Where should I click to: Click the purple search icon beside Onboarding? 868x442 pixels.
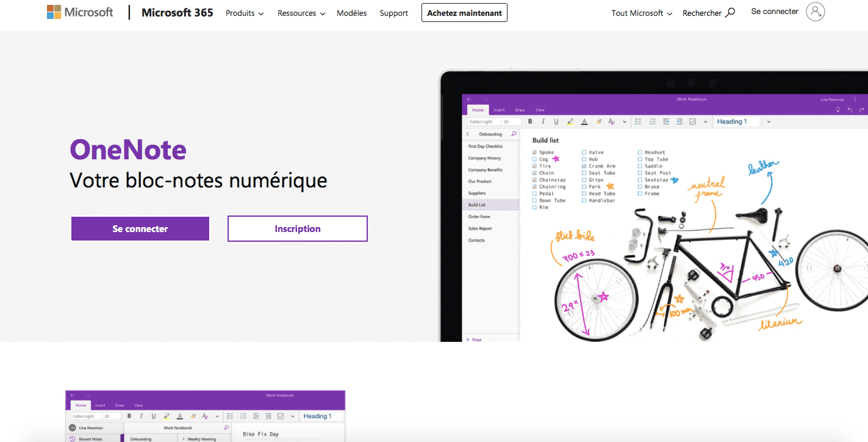pyautogui.click(x=514, y=134)
